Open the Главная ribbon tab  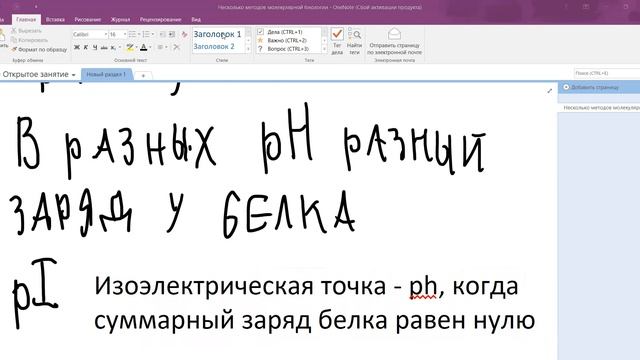[26, 19]
